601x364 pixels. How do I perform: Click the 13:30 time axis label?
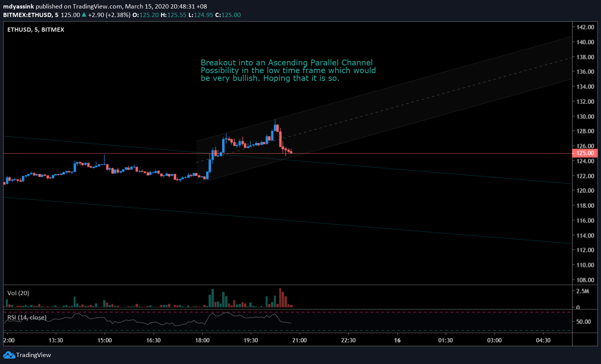[x=56, y=340]
